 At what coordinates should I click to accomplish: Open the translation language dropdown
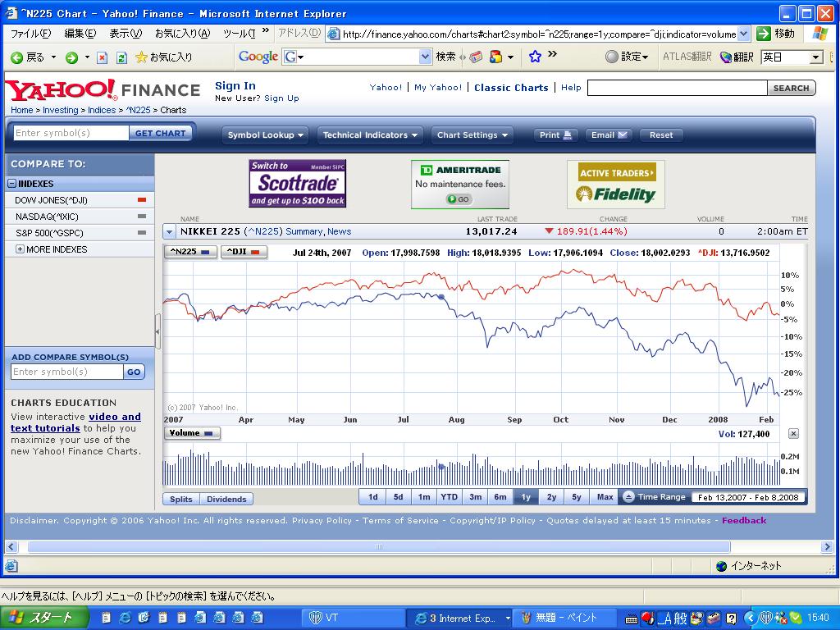pos(816,57)
